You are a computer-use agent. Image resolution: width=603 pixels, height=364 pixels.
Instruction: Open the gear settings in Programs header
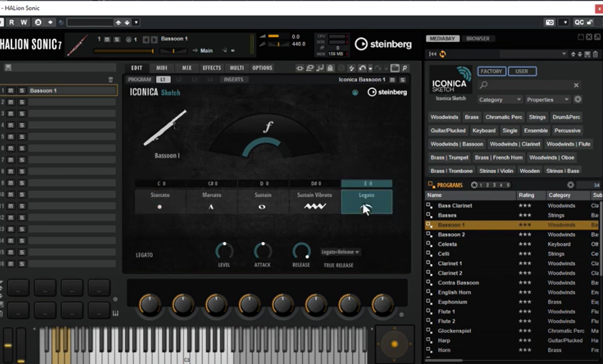click(571, 185)
